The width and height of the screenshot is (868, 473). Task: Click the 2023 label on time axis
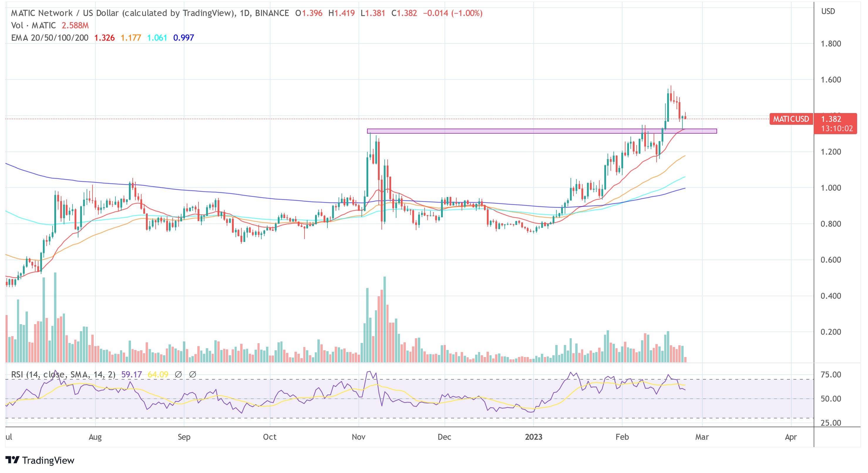pyautogui.click(x=534, y=437)
